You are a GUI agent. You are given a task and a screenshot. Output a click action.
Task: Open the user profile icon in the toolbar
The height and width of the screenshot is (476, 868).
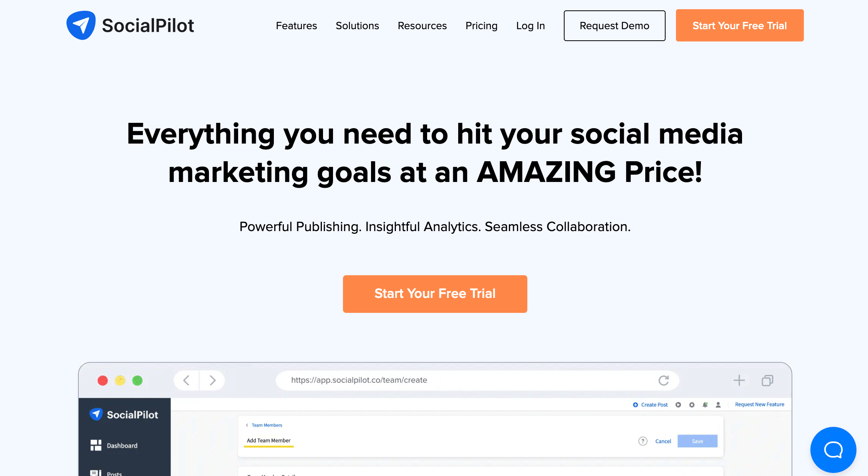(718, 405)
